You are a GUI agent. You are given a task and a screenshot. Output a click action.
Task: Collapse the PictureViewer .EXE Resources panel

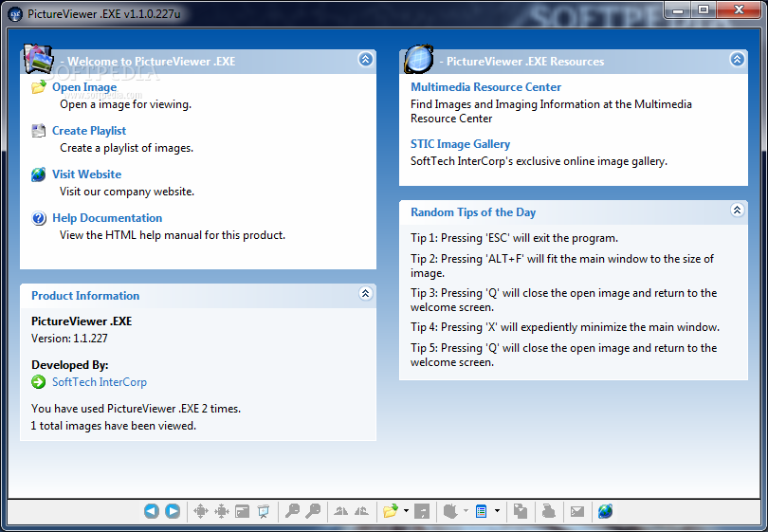click(x=737, y=60)
